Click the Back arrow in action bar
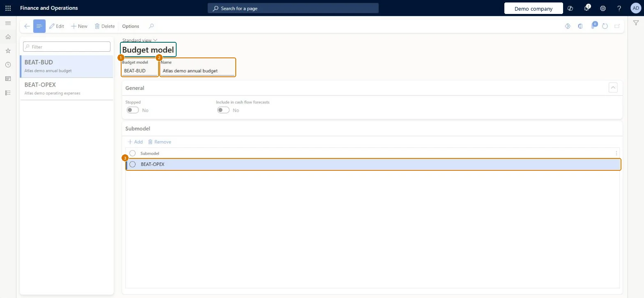 pos(27,26)
